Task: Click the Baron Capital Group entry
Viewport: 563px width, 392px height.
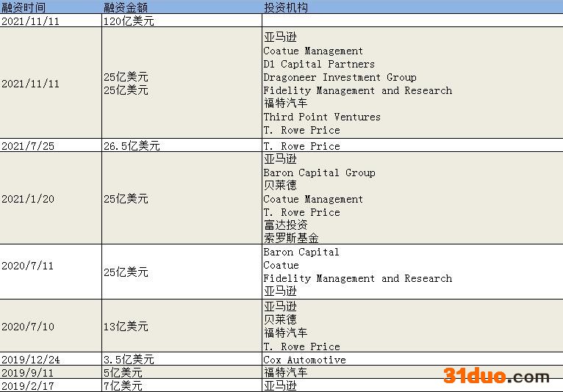Action: pos(319,173)
